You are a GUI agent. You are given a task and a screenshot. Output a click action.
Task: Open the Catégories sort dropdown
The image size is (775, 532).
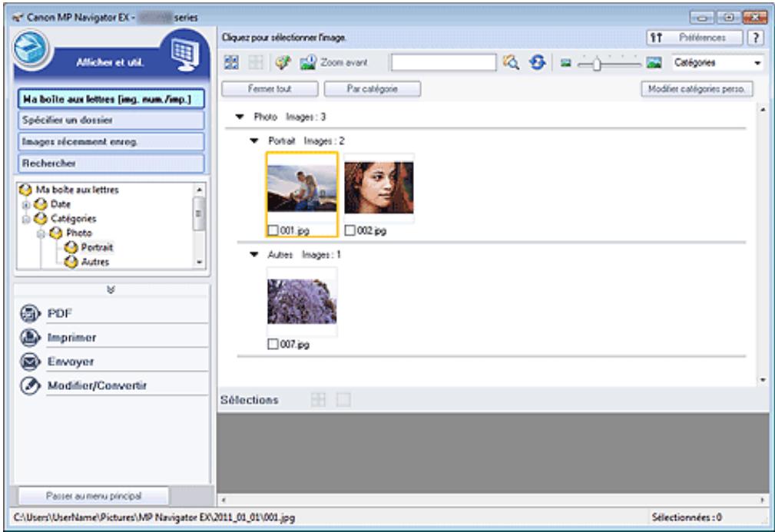point(717,63)
